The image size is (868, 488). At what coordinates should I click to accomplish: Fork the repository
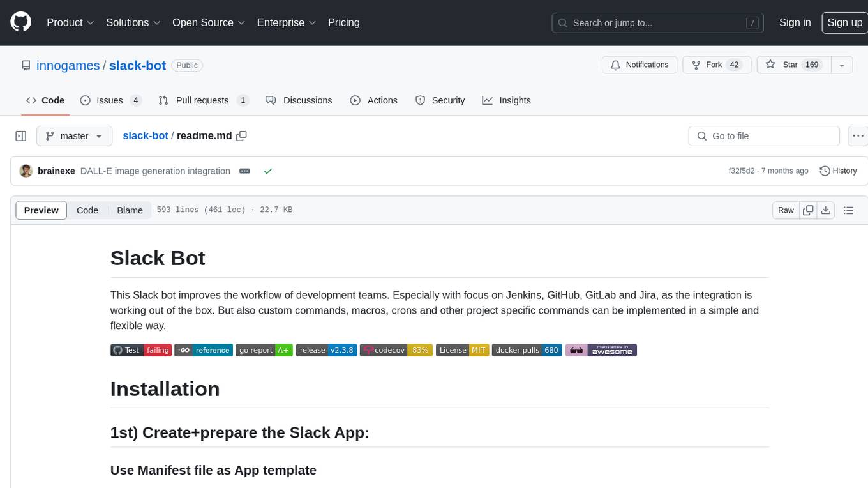[717, 65]
